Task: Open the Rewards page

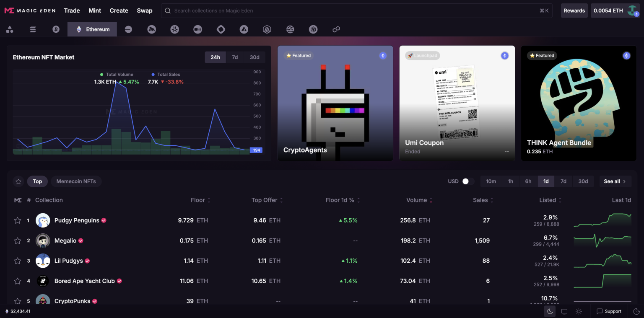Action: click(574, 10)
